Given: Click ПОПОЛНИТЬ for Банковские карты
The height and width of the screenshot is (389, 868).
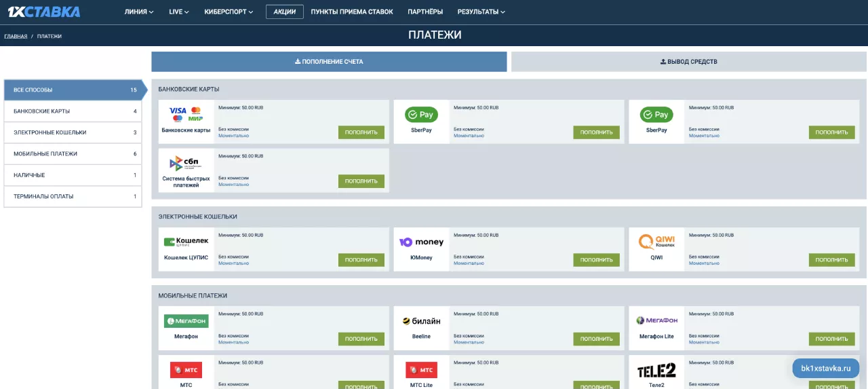Looking at the screenshot, I should [361, 132].
